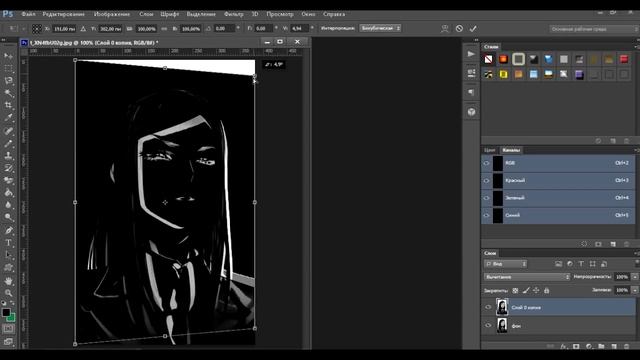The width and height of the screenshot is (640, 360).
Task: Open the Изображение menu
Action: (x=111, y=14)
